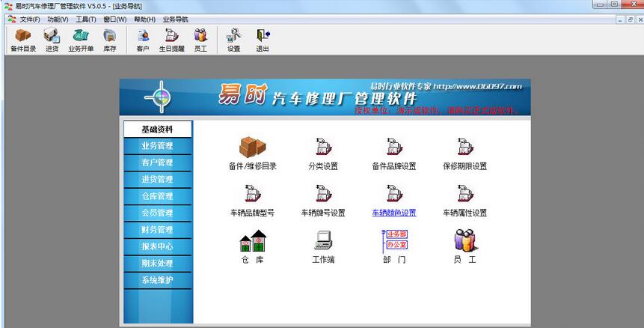Select 报表中心 sidebar section
The image size is (644, 328).
pyautogui.click(x=157, y=246)
